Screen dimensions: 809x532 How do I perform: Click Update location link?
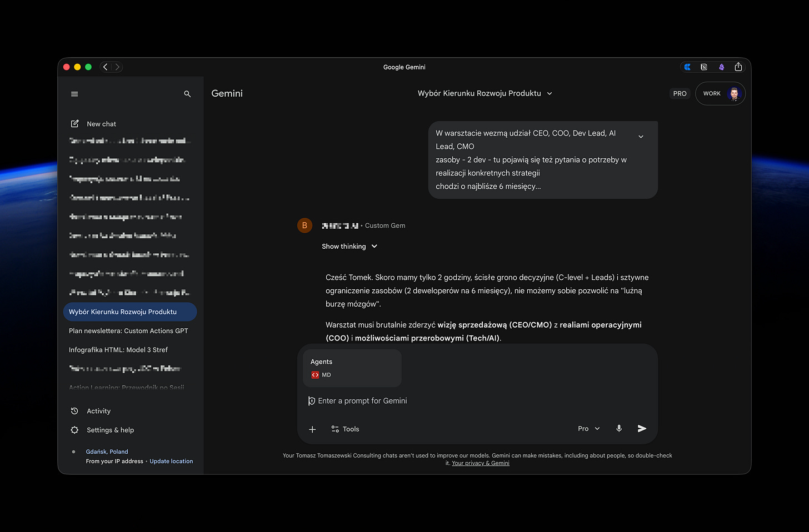171,461
